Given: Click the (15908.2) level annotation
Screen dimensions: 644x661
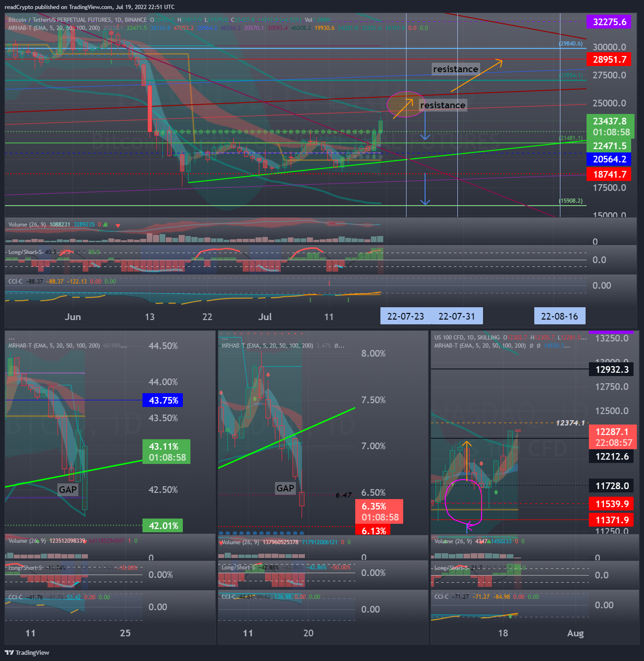Looking at the screenshot, I should click(571, 201).
